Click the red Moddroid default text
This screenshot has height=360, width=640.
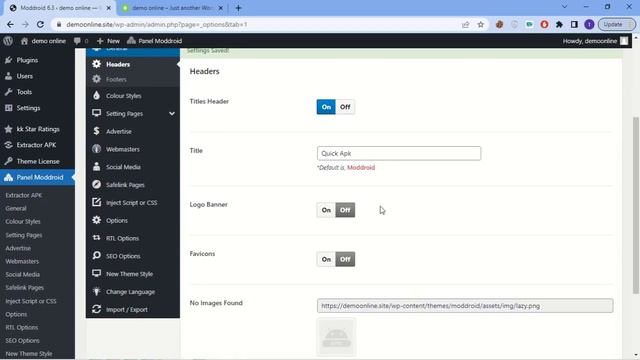(361, 167)
